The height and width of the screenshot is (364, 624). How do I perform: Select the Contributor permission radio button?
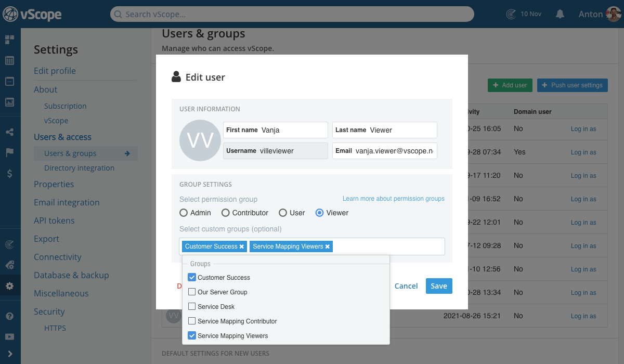(x=225, y=213)
